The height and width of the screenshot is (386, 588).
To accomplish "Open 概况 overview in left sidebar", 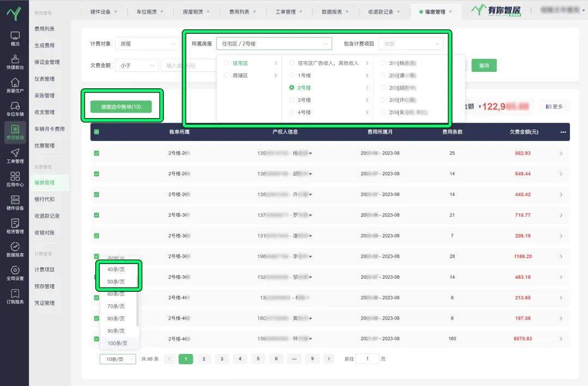I will point(15,38).
